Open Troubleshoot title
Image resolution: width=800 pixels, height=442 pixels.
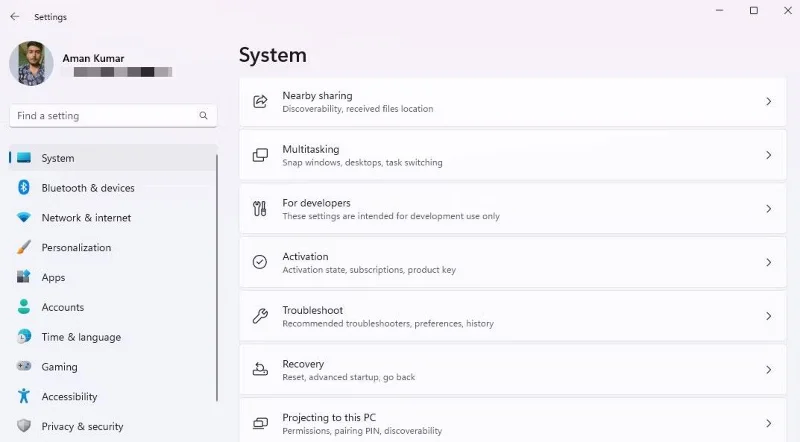(313, 310)
